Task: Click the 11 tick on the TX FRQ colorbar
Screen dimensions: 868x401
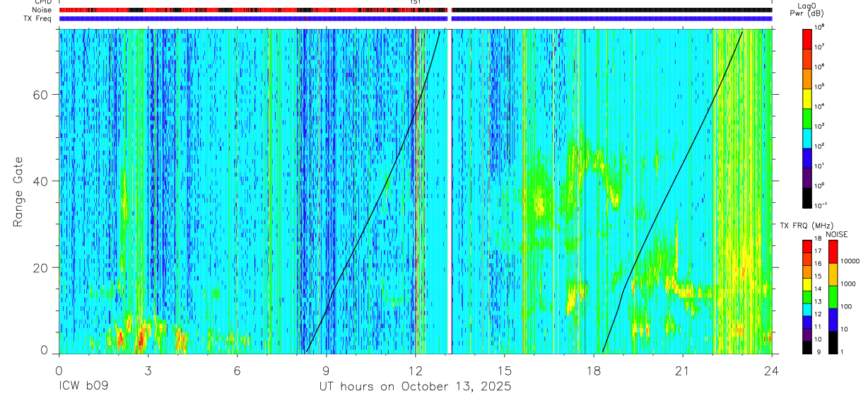Action: (x=818, y=327)
